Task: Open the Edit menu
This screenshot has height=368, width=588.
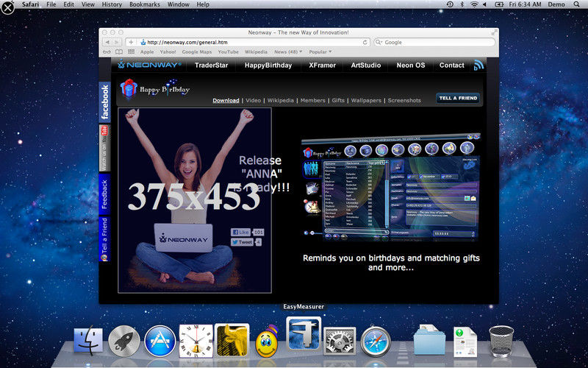Action: (68, 4)
